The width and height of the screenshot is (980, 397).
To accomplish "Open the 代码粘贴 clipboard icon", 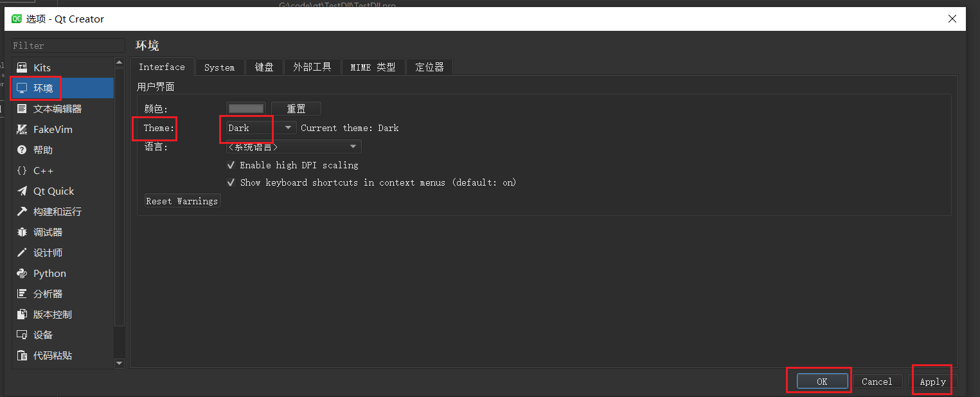I will click(22, 355).
